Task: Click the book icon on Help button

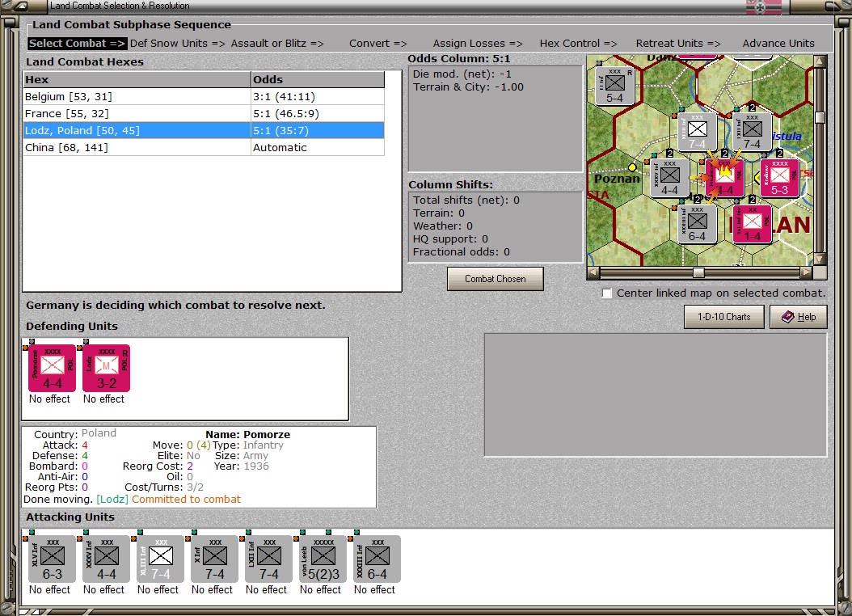Action: (788, 317)
